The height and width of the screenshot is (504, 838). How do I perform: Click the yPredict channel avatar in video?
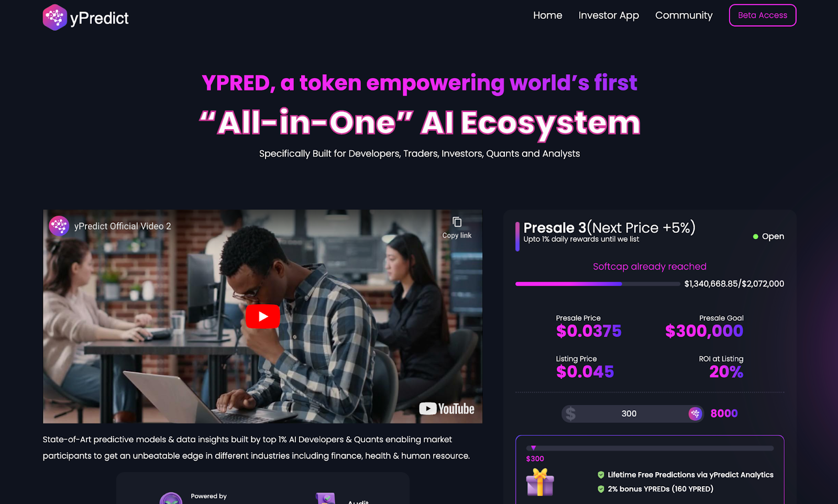59,226
